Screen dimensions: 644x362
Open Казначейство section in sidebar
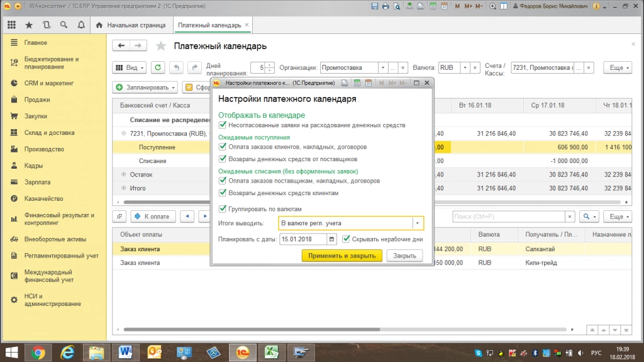[x=43, y=199]
